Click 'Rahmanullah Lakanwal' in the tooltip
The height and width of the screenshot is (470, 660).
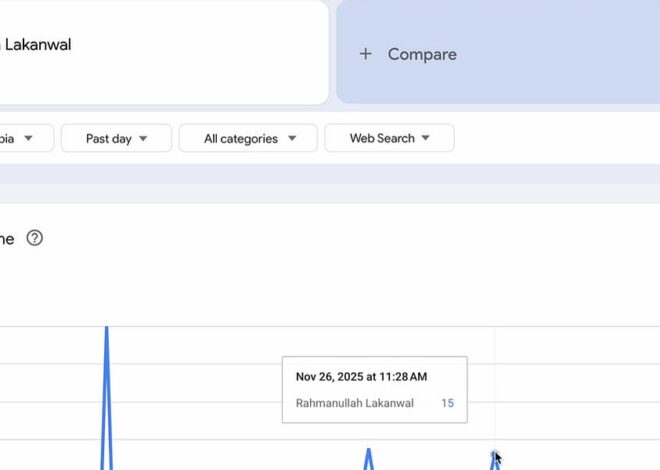point(355,403)
